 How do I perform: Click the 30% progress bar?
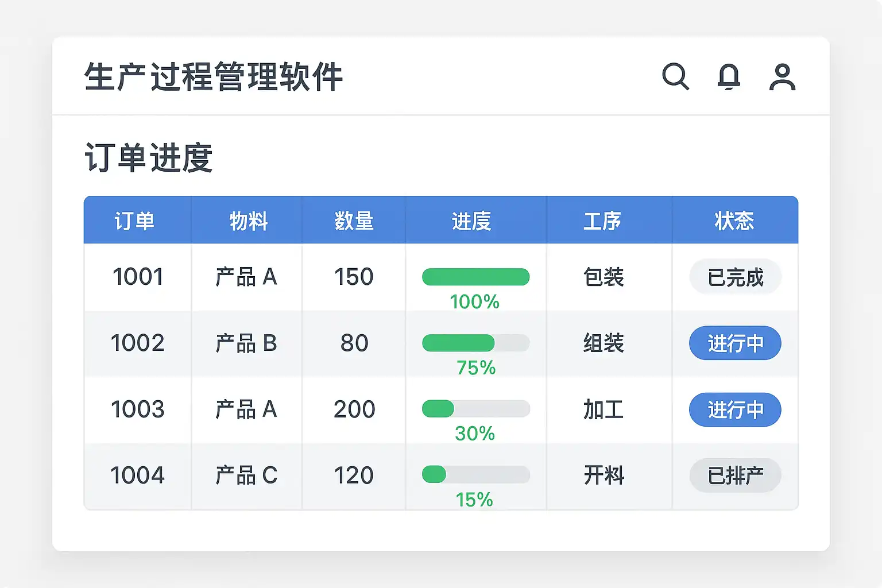(x=475, y=409)
